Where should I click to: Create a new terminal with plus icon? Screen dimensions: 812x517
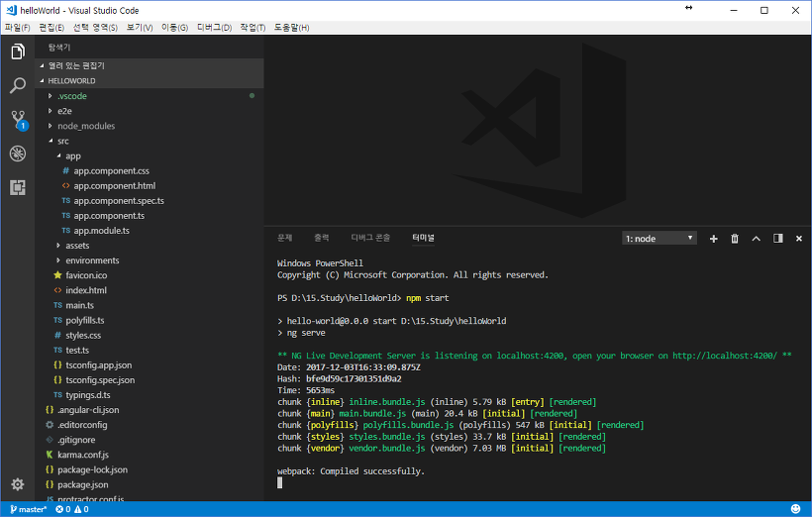coord(713,239)
